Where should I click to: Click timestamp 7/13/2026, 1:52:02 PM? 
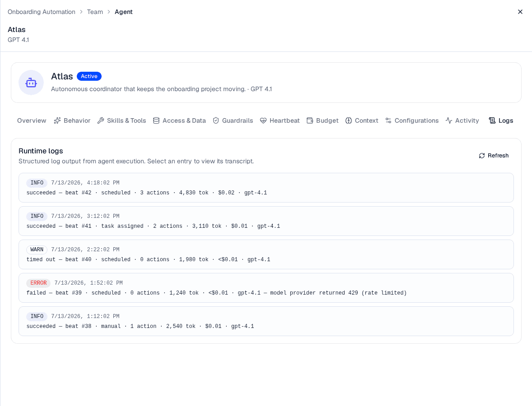[89, 283]
